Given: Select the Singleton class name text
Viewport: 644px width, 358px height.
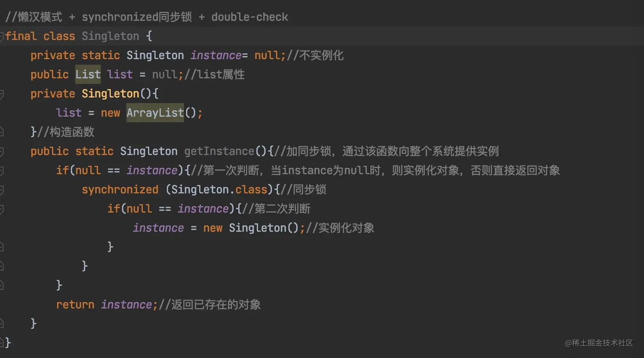Looking at the screenshot, I should [x=110, y=36].
